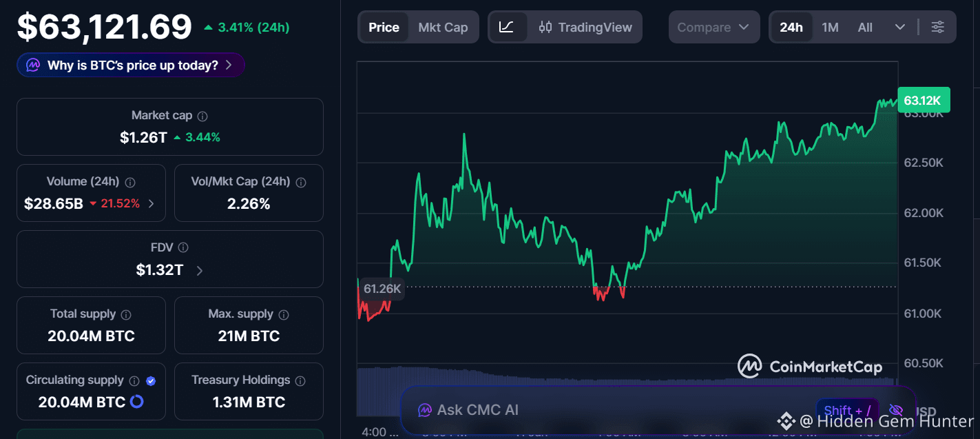Select the 1M time range

830,28
